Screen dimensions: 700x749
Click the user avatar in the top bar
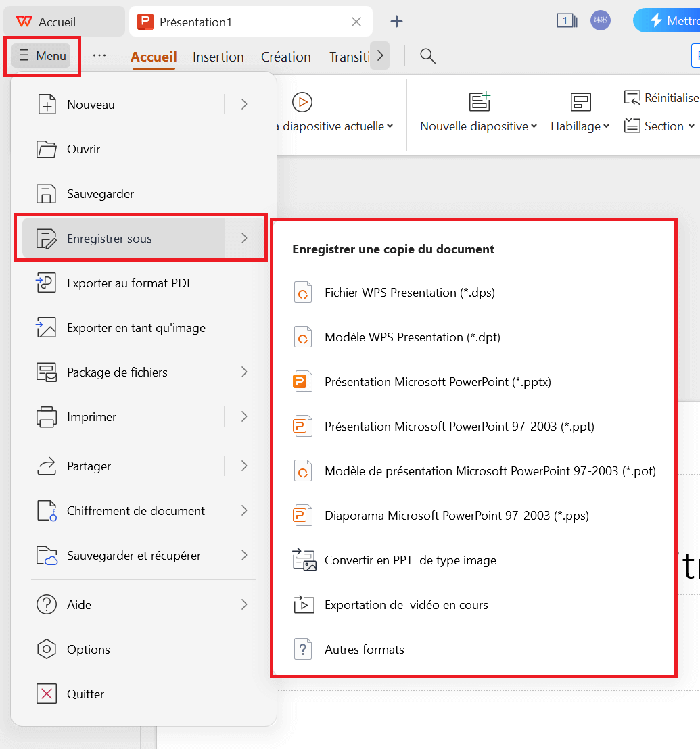[x=600, y=20]
